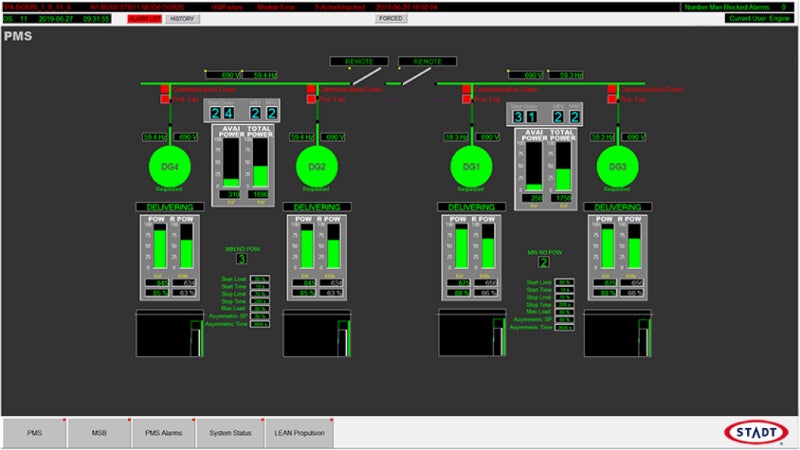Click the DG4 generator circle
The height and width of the screenshot is (450, 800).
pos(169,164)
